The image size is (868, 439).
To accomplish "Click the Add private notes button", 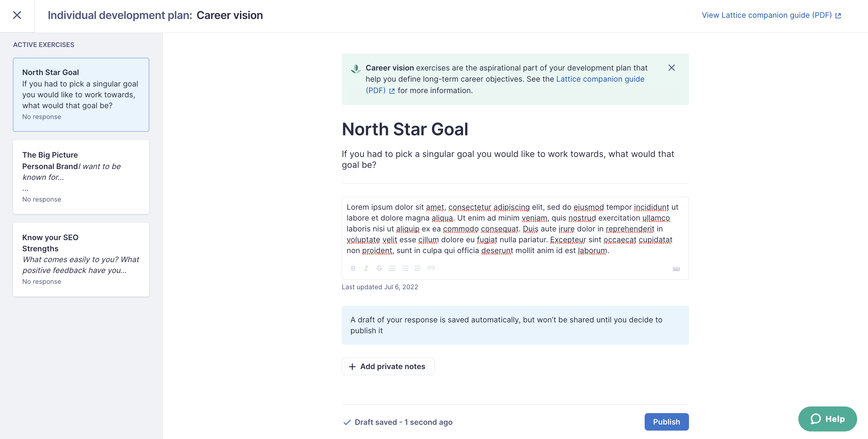I will pos(388,366).
